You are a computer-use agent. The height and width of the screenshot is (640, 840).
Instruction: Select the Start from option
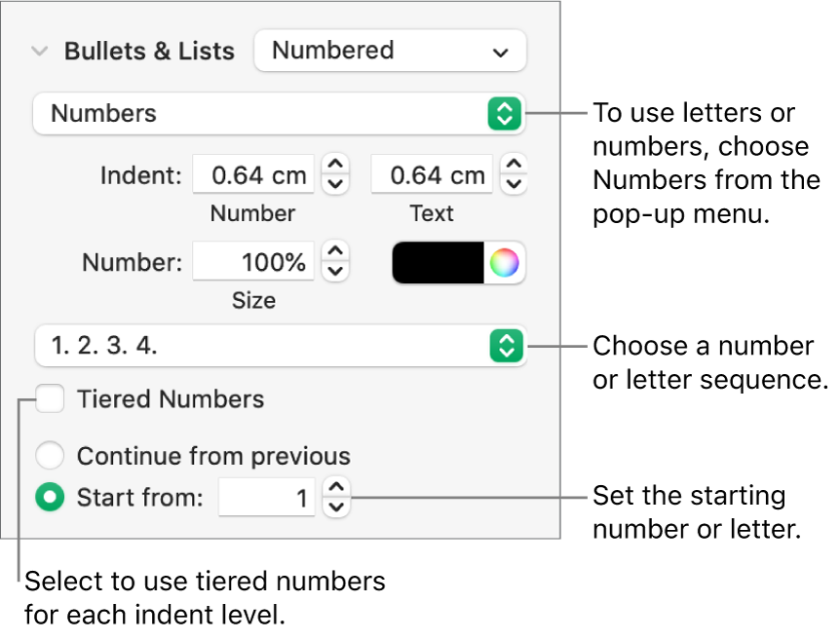[50, 497]
